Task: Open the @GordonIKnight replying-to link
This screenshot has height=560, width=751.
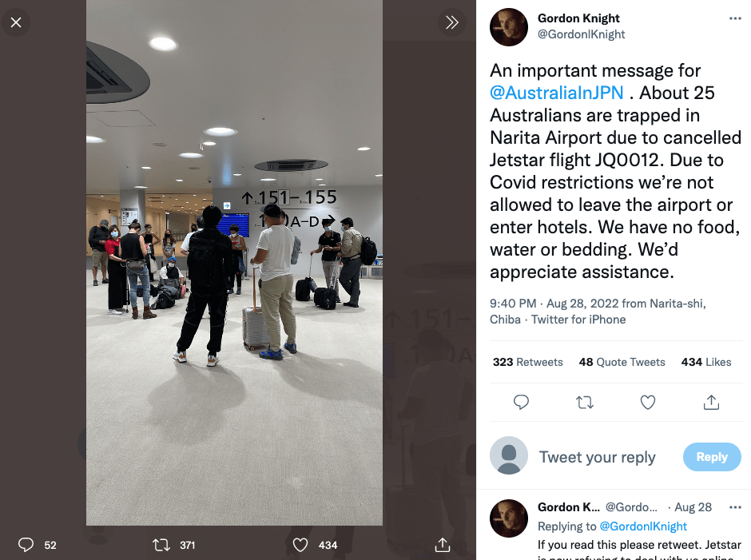Action: click(643, 526)
